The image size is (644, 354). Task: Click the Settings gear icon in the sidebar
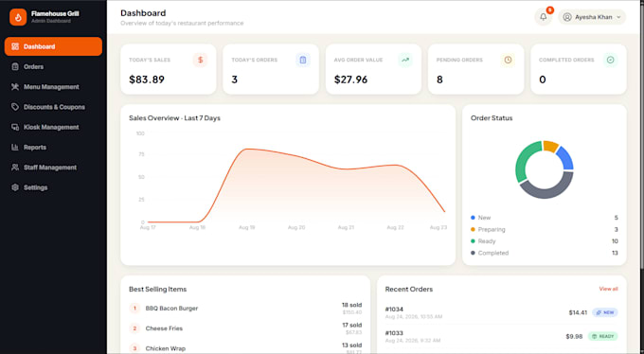(x=15, y=187)
